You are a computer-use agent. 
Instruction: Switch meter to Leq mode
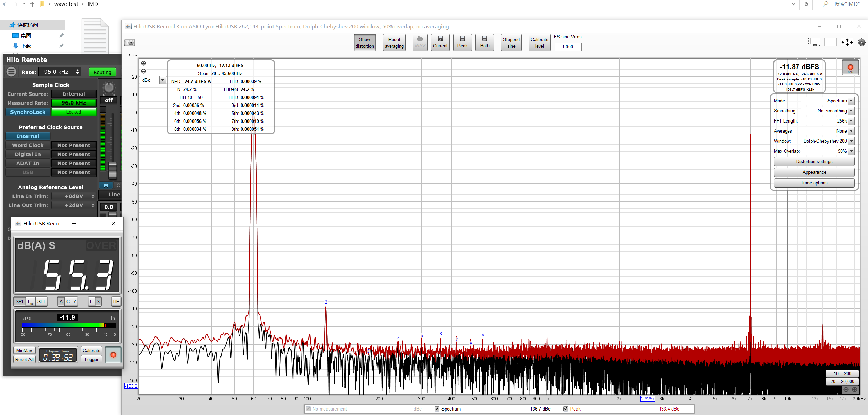(31, 301)
